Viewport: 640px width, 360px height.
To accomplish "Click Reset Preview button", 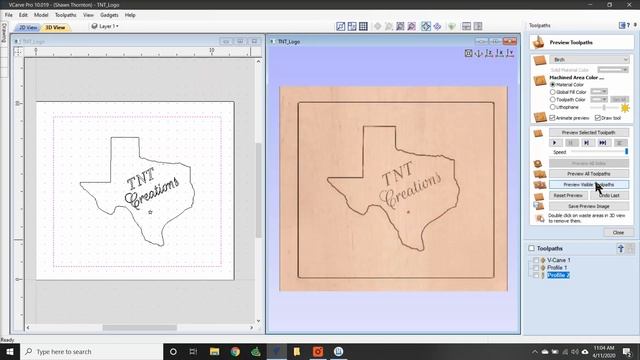I will [568, 196].
